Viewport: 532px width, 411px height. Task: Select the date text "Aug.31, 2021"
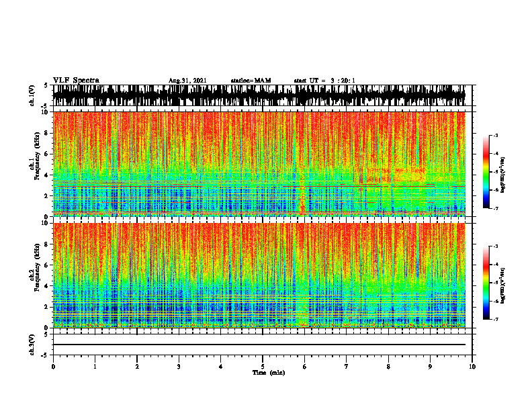[187, 81]
